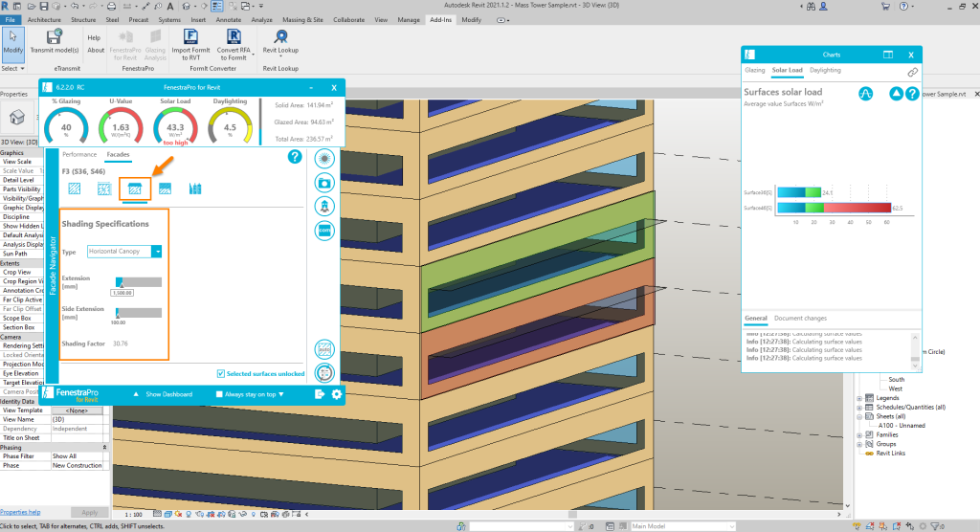Switch to Daylighting tab in Charts
The image size is (980, 532).
pos(825,70)
